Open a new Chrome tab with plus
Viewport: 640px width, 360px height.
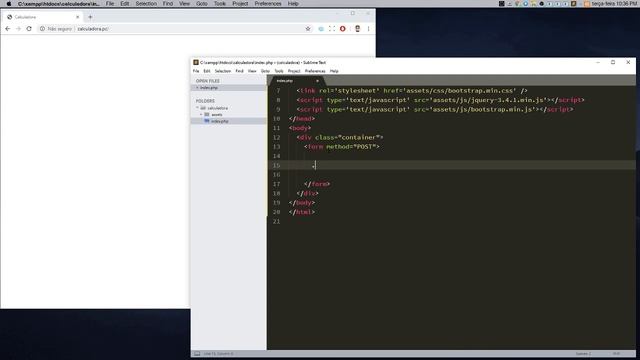(x=90, y=17)
